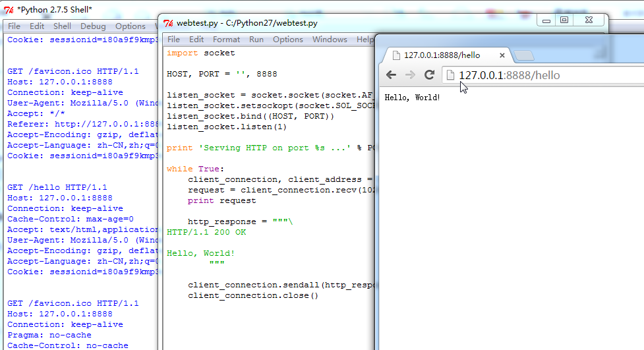Click the 'while True:' line
644x350 pixels.
[x=196, y=169]
